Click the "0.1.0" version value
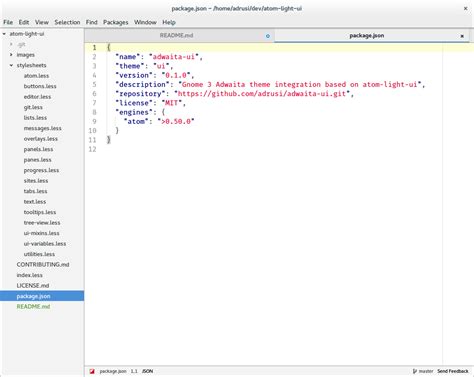 pos(176,75)
